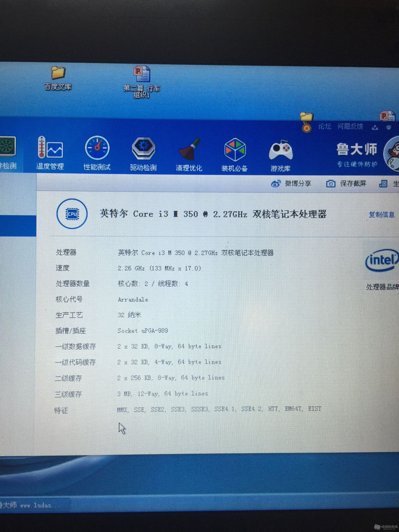The width and height of the screenshot is (399, 532).
Task: Share via 微博分享 button
Action: coord(291,184)
